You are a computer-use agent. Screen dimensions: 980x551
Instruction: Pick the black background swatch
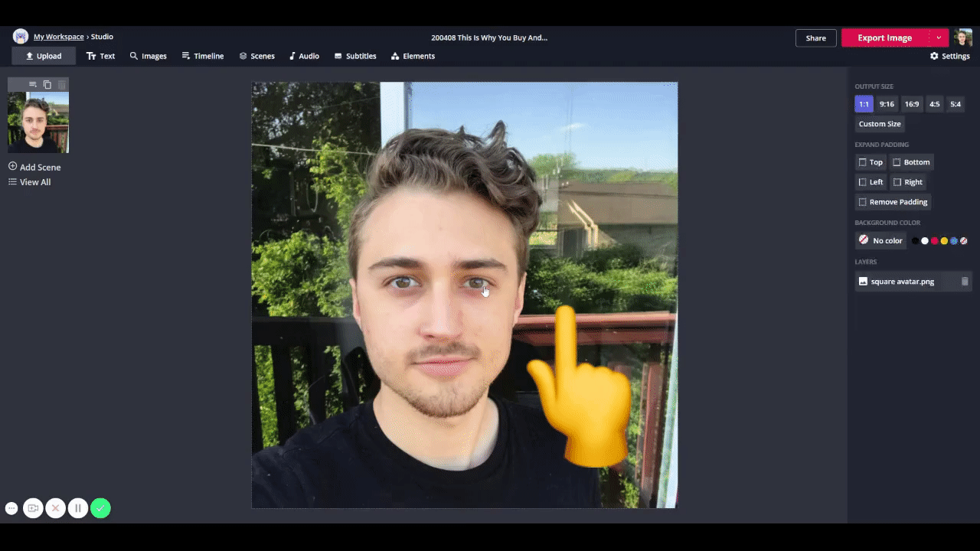[x=915, y=241]
